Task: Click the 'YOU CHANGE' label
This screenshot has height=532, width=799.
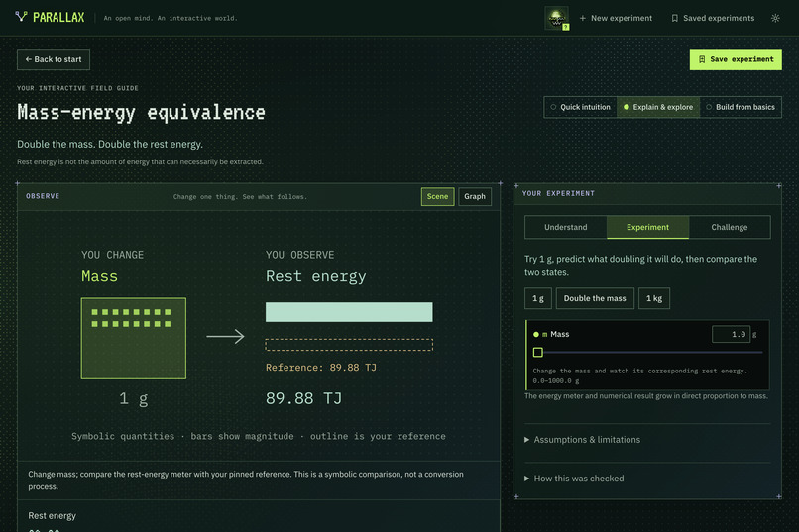Action: tap(113, 255)
